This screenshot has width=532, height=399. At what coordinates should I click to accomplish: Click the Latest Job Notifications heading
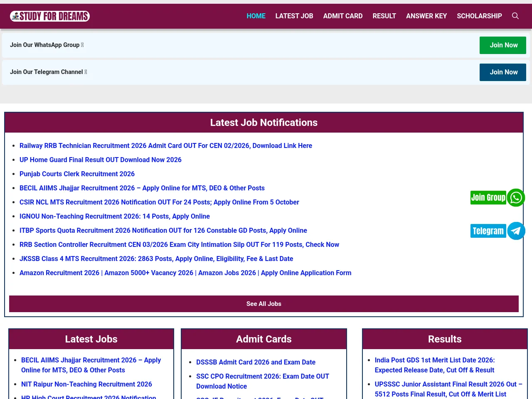264,123
